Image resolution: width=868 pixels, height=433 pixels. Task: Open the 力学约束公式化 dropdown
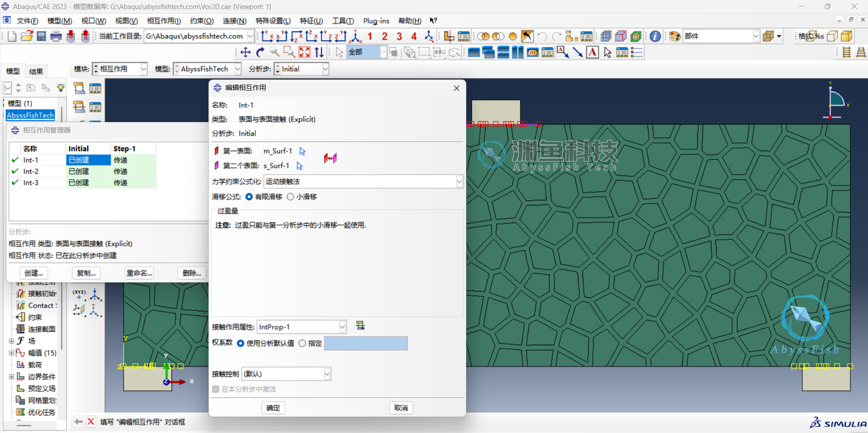pyautogui.click(x=459, y=182)
